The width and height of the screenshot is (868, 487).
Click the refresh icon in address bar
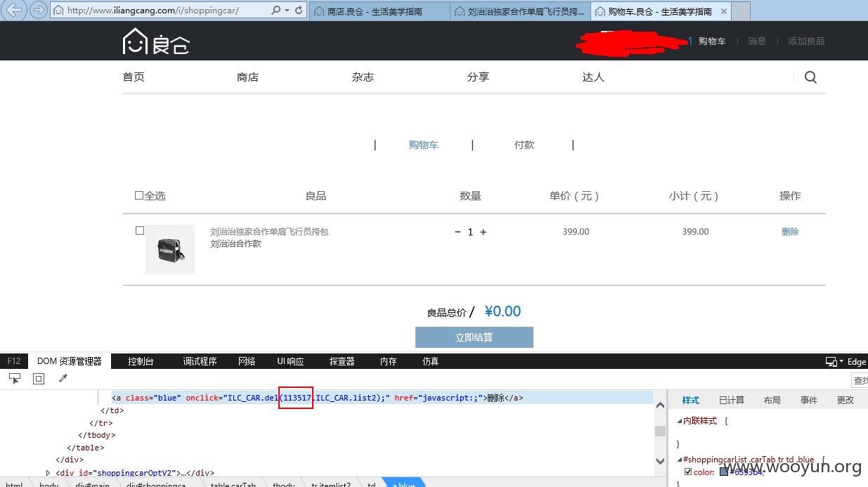tap(299, 11)
